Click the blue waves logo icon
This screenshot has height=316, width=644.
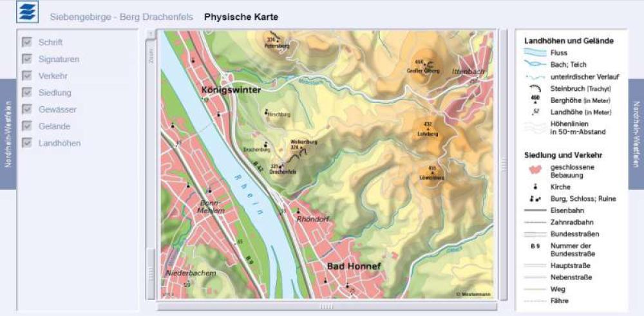pyautogui.click(x=28, y=12)
